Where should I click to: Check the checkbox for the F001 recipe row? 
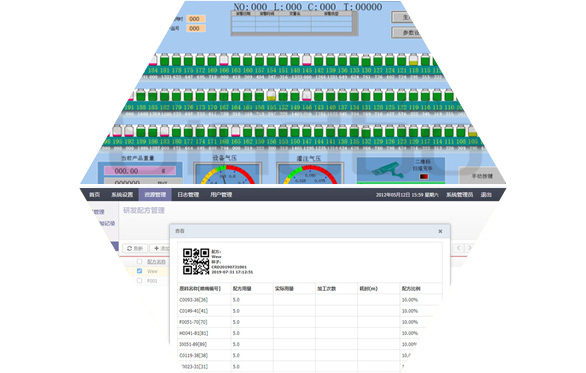coord(140,280)
